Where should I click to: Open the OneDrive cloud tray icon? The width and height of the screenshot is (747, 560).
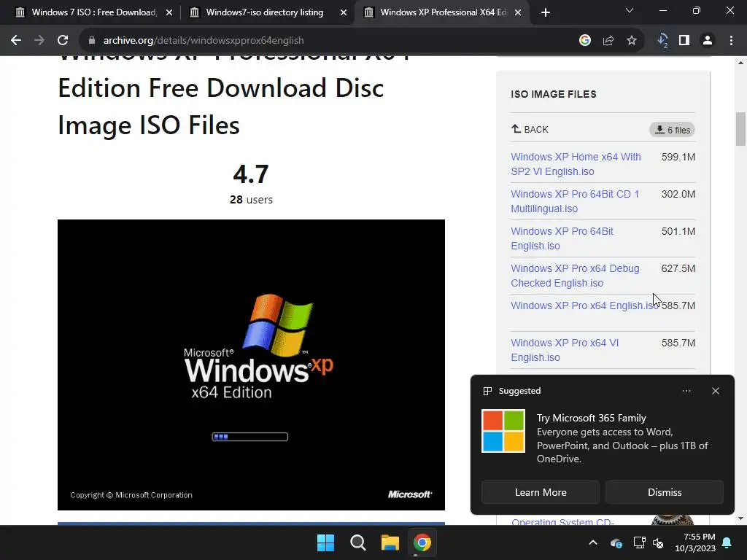tap(616, 542)
